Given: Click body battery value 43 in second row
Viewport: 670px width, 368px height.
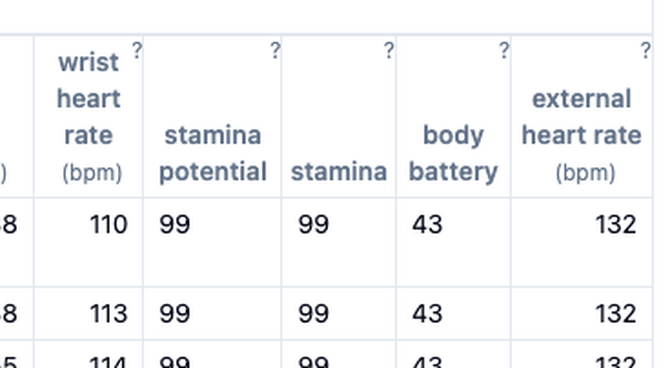Looking at the screenshot, I should (427, 313).
